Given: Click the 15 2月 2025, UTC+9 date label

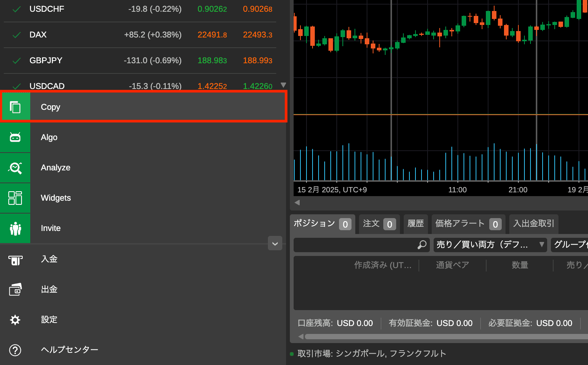Looking at the screenshot, I should 332,190.
